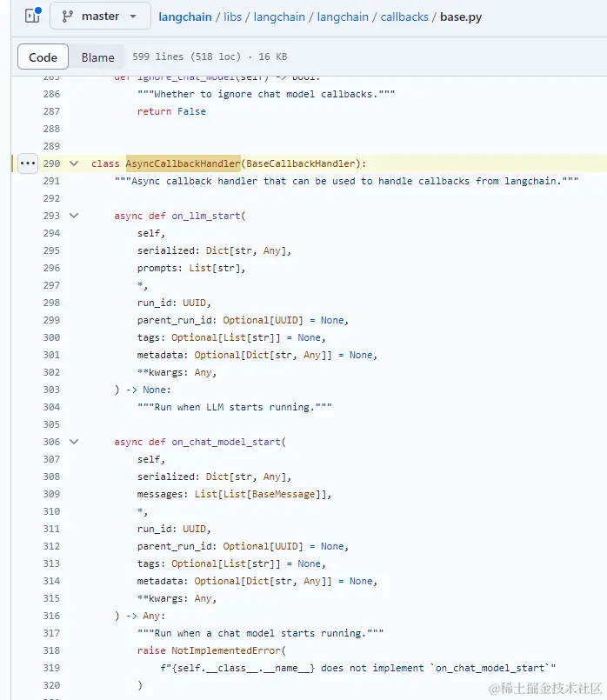
Task: Click base.py file name in breadcrumb
Action: tap(461, 17)
